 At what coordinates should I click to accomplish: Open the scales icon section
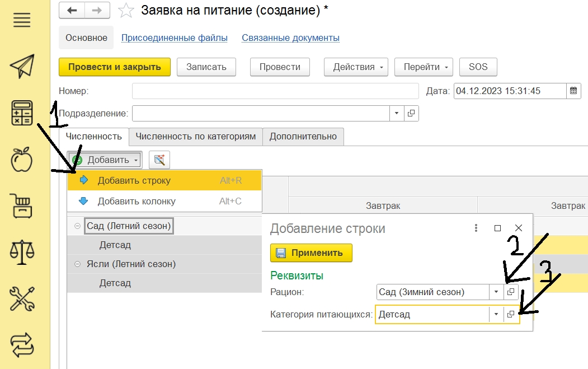pyautogui.click(x=22, y=250)
